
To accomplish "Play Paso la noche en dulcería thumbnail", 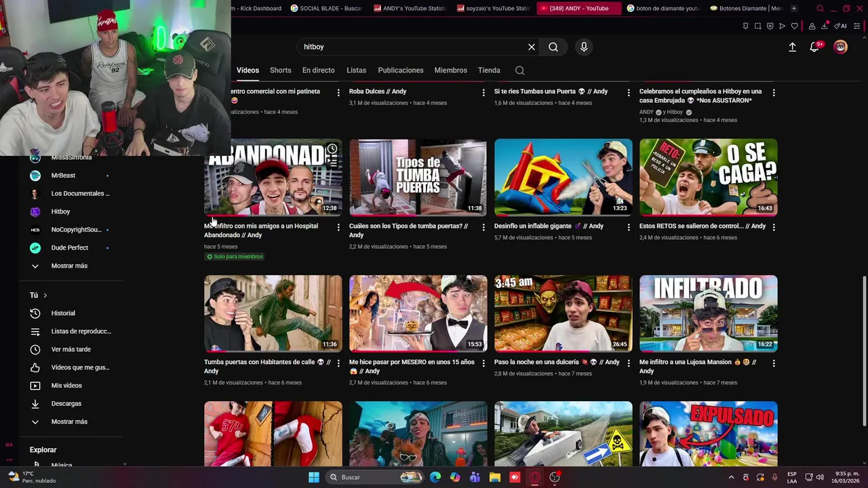I will 564,313.
